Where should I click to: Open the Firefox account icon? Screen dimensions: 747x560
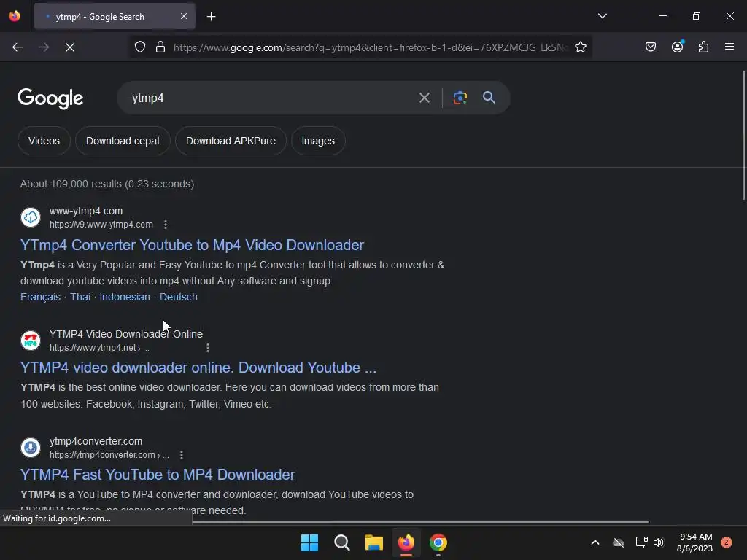click(x=677, y=47)
